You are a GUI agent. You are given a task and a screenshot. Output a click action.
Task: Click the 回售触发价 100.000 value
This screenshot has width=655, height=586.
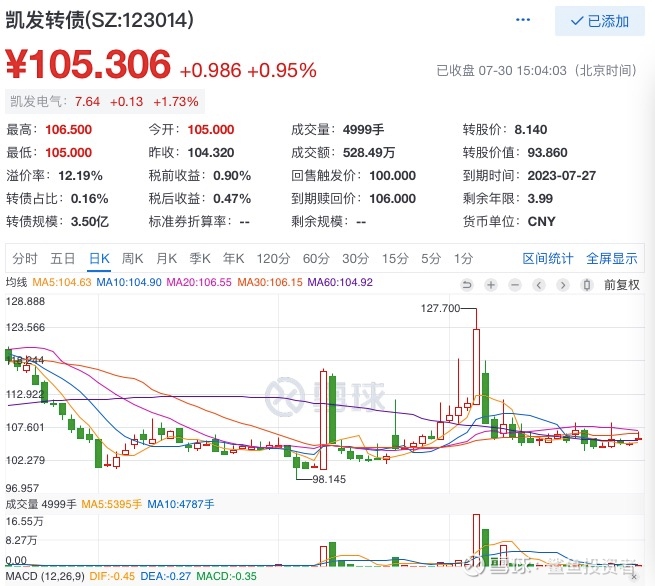tap(392, 175)
